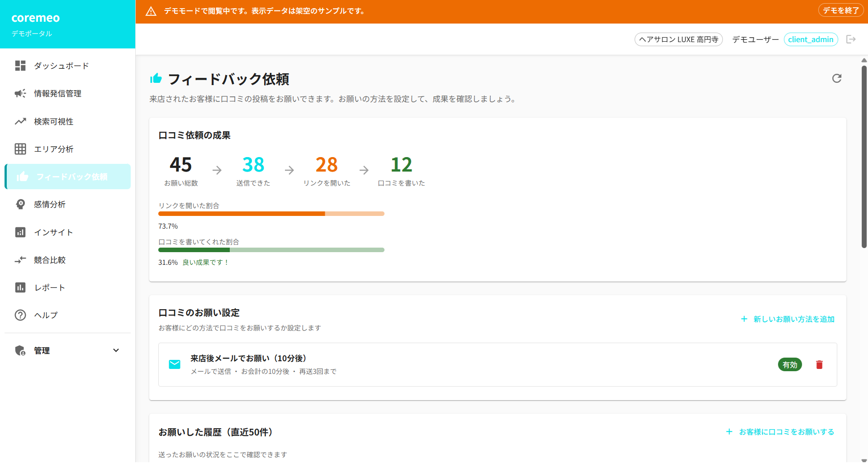Screen dimensions: 868x464
Task: Click the client_admin role badge
Action: click(811, 39)
